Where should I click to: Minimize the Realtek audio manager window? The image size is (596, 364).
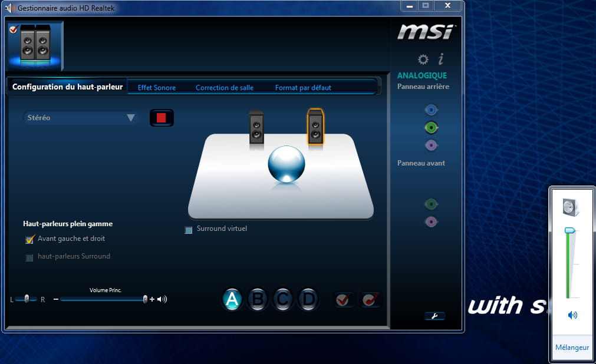pos(409,6)
